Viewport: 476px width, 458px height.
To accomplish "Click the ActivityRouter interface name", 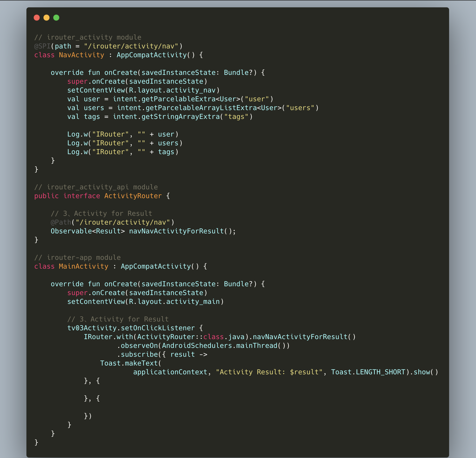I will [133, 196].
